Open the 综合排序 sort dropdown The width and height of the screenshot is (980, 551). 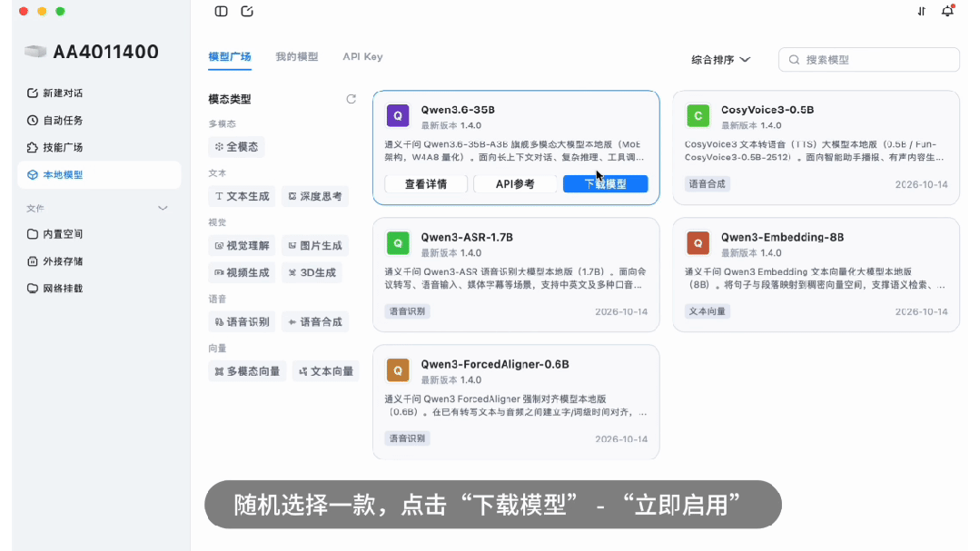(720, 59)
